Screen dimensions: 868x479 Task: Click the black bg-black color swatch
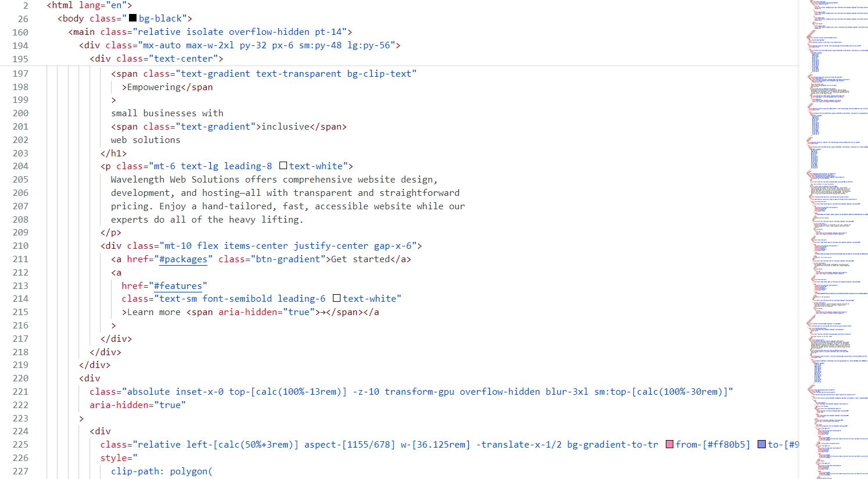click(132, 19)
